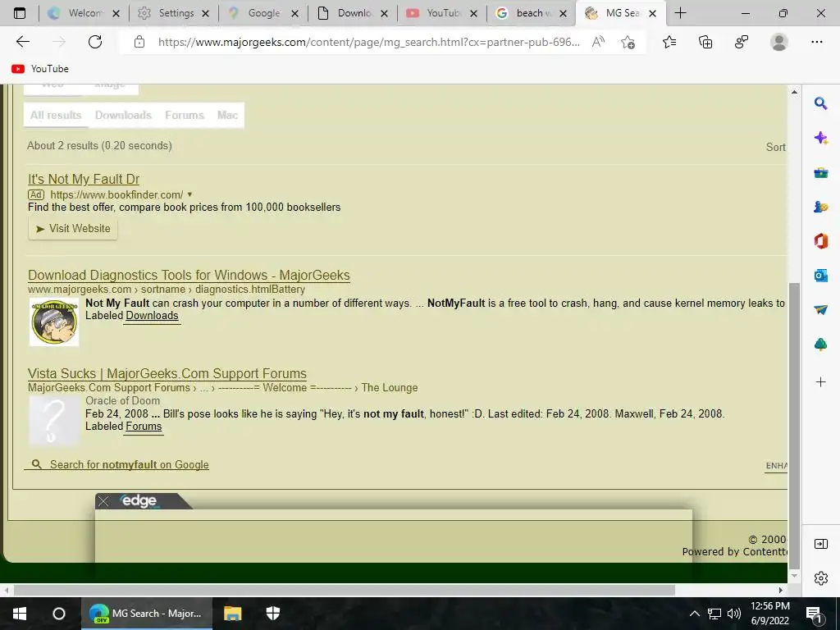The height and width of the screenshot is (630, 840).
Task: View site information lock icon
Action: pos(139,42)
